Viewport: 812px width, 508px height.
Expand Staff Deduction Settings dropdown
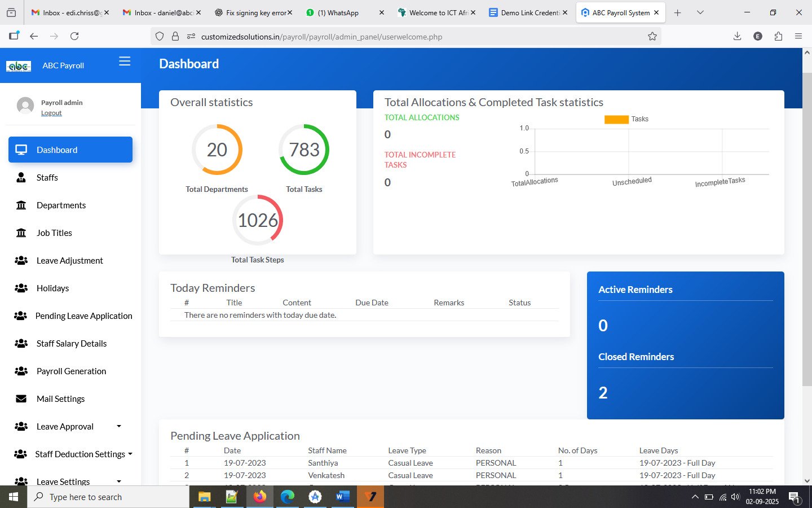[130, 454]
